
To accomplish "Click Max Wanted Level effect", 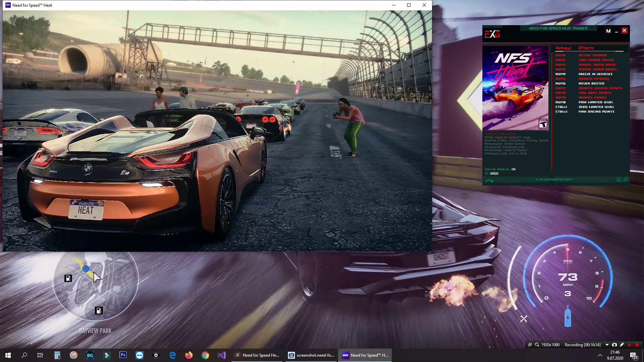I will 596,102.
